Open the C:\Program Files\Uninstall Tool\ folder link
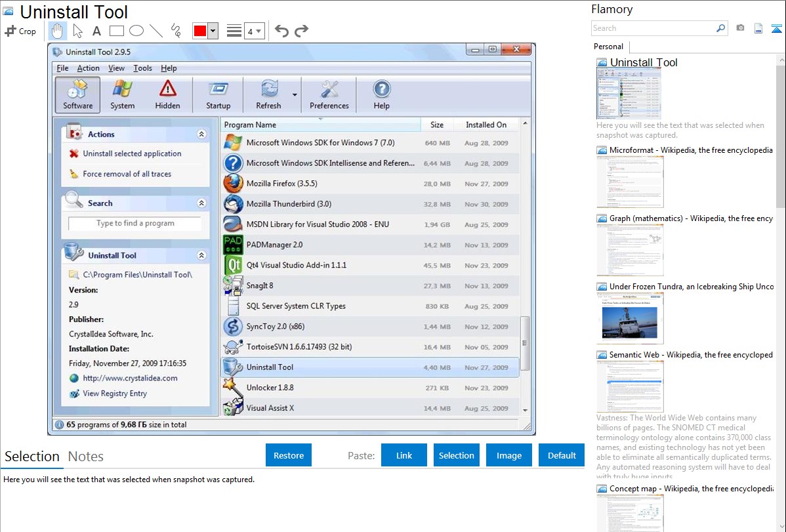The image size is (786, 532). click(137, 275)
